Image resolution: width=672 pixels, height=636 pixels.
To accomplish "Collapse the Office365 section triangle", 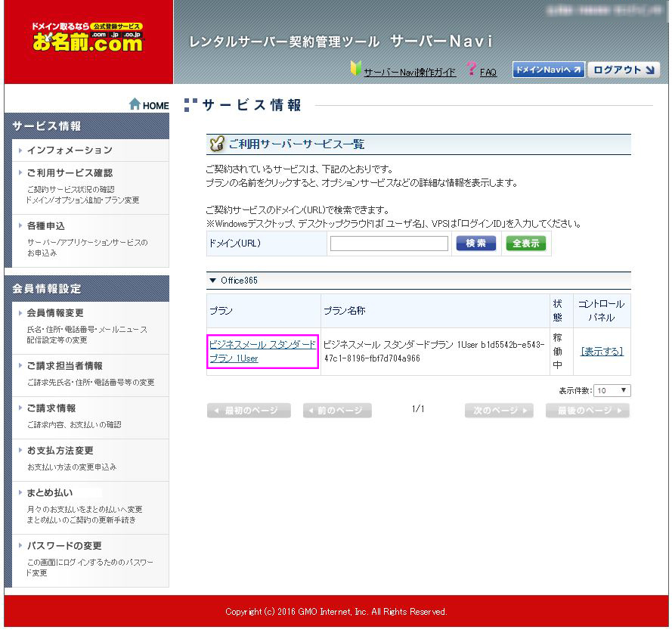I will click(x=212, y=281).
